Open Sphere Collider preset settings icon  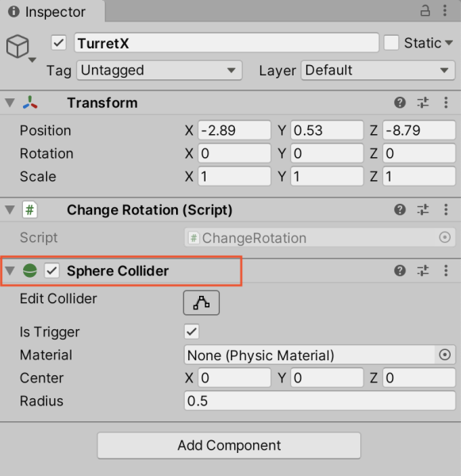[423, 271]
